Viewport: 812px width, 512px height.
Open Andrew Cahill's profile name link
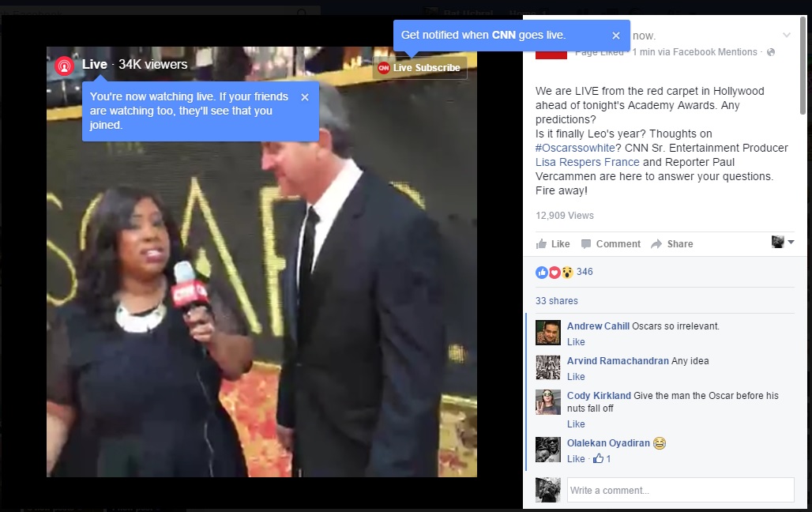tap(598, 326)
